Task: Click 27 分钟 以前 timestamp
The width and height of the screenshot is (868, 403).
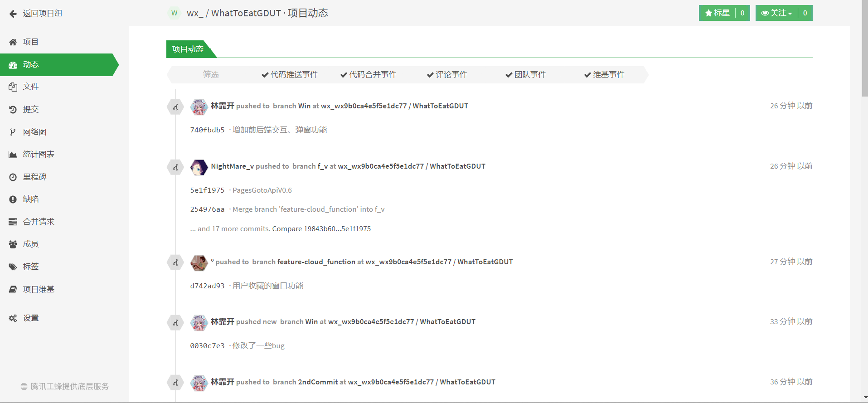Action: tap(791, 262)
